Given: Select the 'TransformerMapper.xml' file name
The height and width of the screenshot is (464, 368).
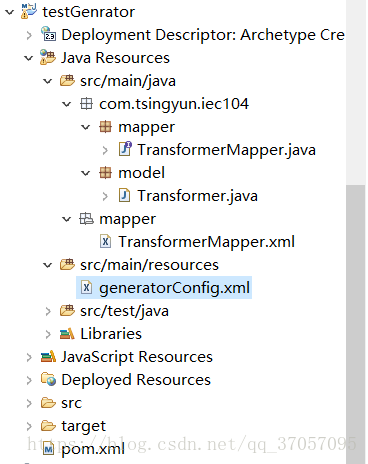Looking at the screenshot, I should [x=207, y=242].
